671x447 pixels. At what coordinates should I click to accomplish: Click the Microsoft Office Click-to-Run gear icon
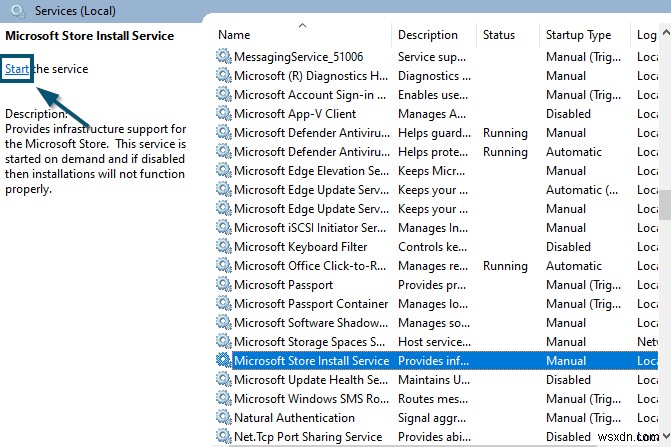pos(224,266)
